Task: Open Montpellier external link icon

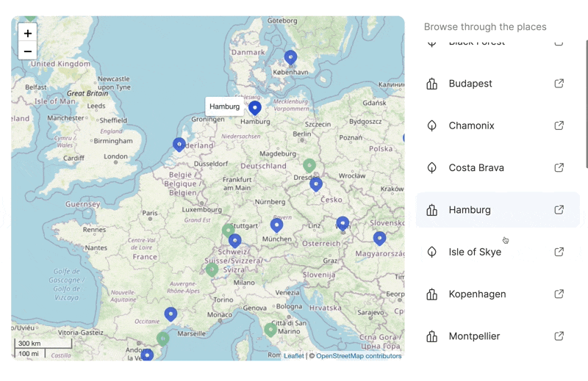Action: [559, 336]
